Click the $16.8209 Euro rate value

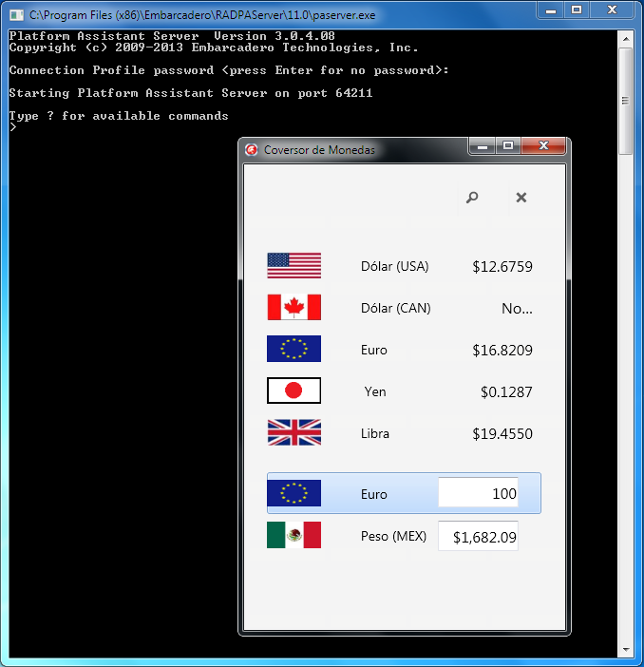coord(502,350)
